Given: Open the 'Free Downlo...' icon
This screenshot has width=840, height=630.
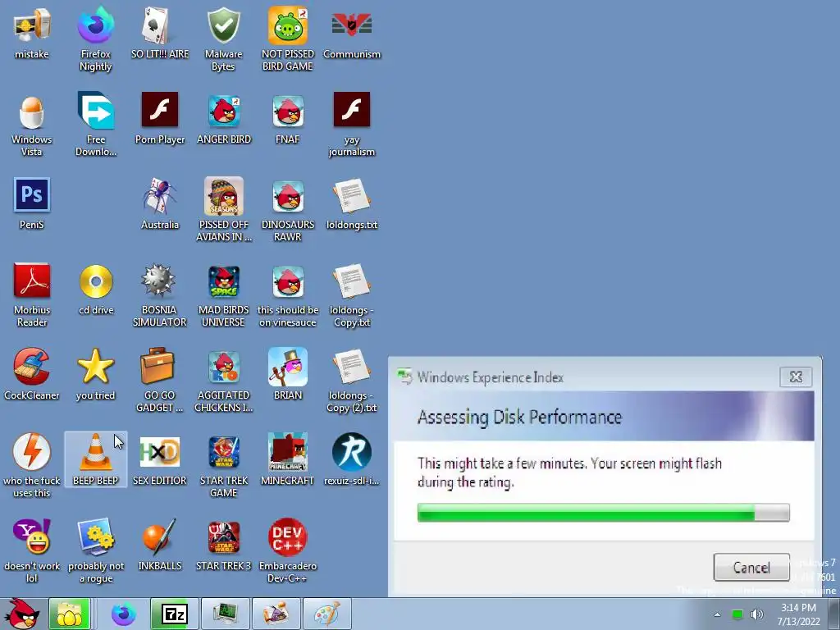Looking at the screenshot, I should coord(95,125).
